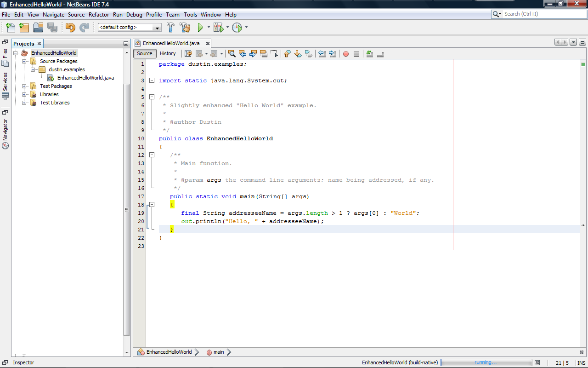
Task: Open Debug Project dropdown arrow
Action: click(x=227, y=28)
